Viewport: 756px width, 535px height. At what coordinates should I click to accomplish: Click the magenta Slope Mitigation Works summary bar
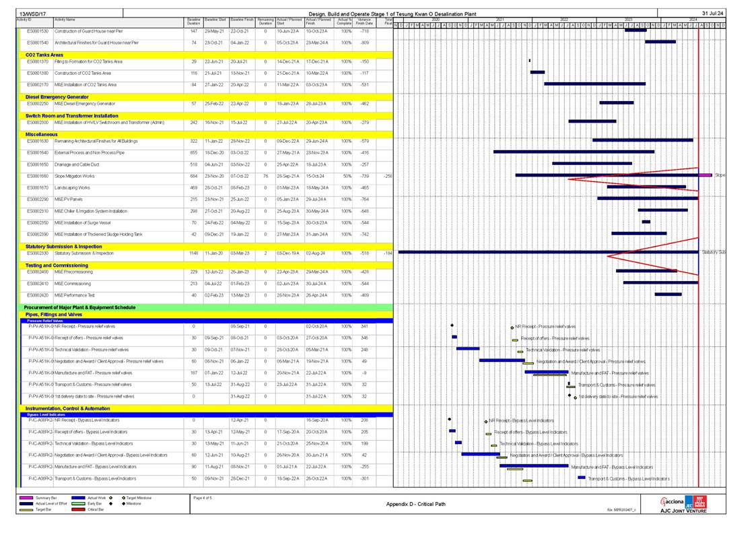tap(705, 175)
